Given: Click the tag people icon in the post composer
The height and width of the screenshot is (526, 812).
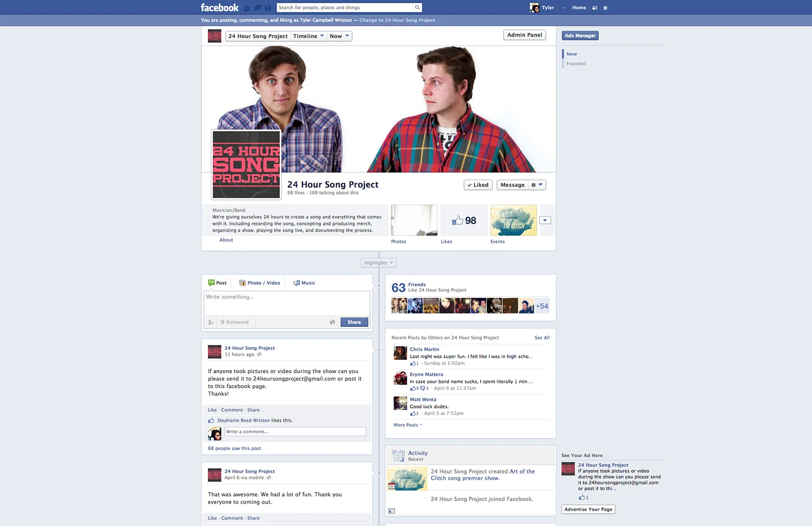Looking at the screenshot, I should coord(210,322).
